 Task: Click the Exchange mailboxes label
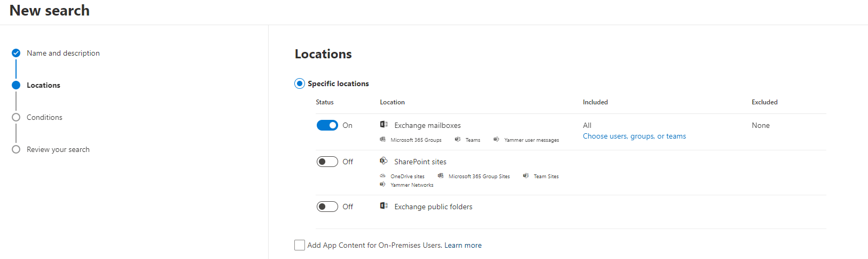tap(427, 125)
